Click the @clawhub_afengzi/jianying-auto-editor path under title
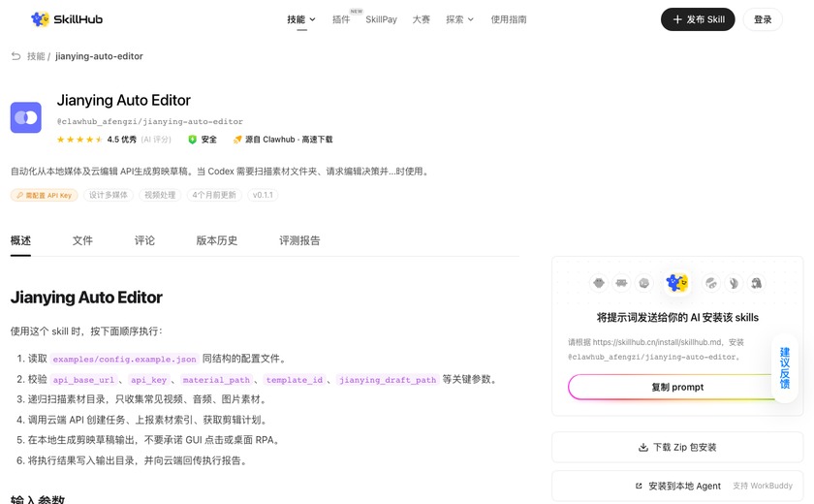 click(149, 121)
